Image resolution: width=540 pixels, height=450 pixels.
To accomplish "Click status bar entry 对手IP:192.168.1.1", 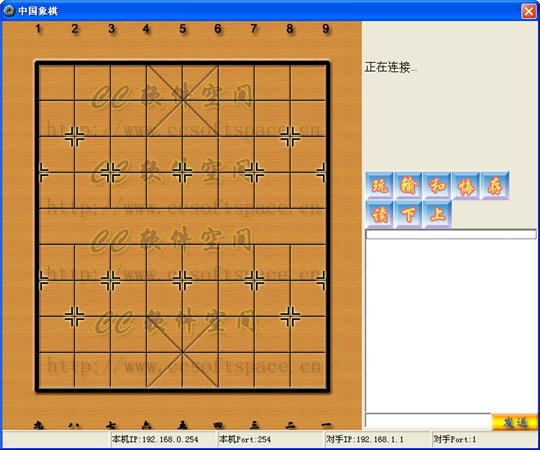I will [364, 439].
